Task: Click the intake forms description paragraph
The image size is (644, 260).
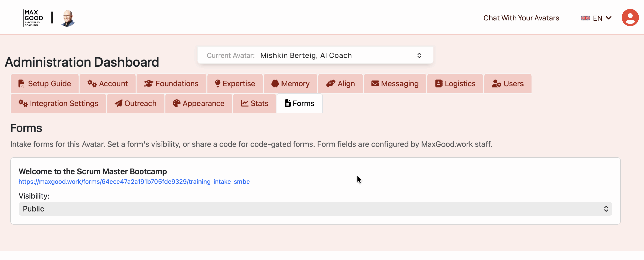Action: click(251, 144)
